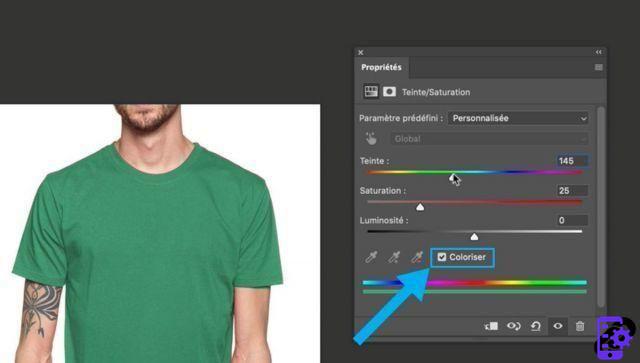The height and width of the screenshot is (363, 640).
Task: Activate the on-image adjustment hand tool
Action: click(x=371, y=139)
